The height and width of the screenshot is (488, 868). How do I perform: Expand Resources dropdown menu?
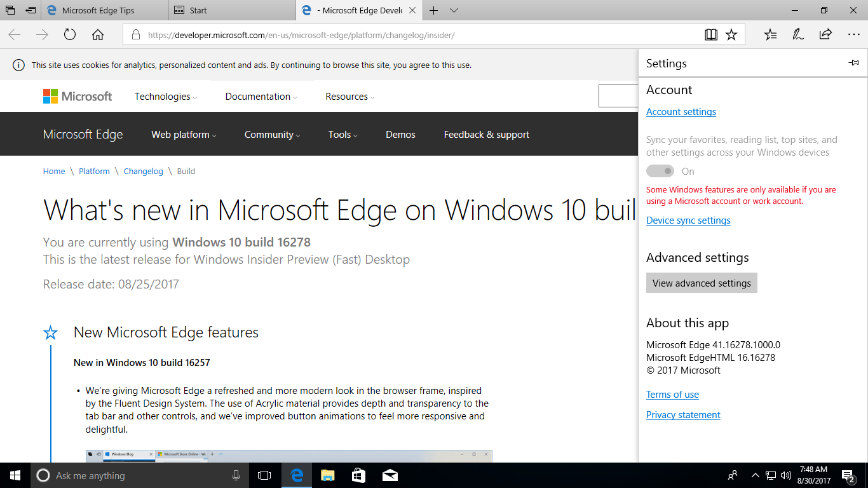349,97
